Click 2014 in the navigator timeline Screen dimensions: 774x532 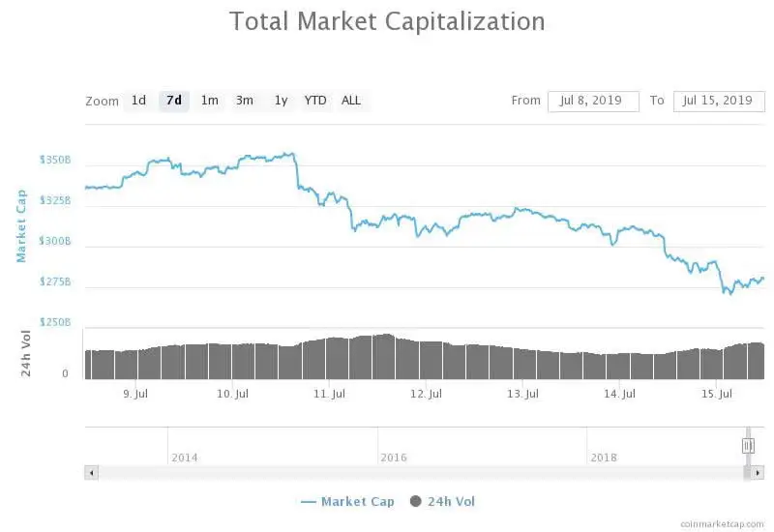click(x=184, y=457)
